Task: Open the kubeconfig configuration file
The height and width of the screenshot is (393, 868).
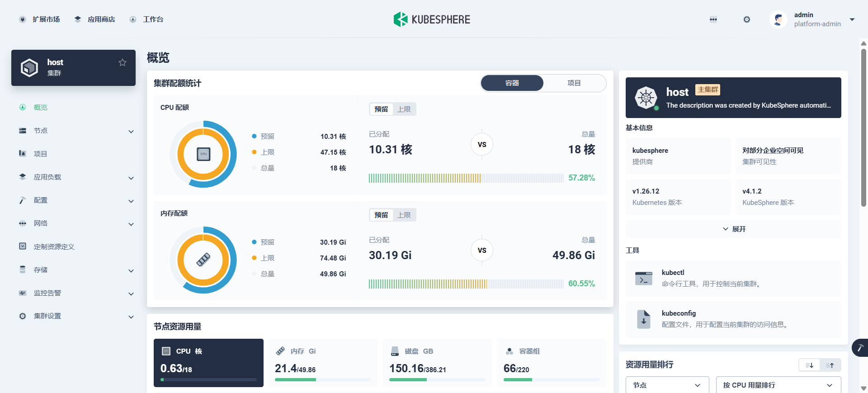Action: click(x=733, y=319)
